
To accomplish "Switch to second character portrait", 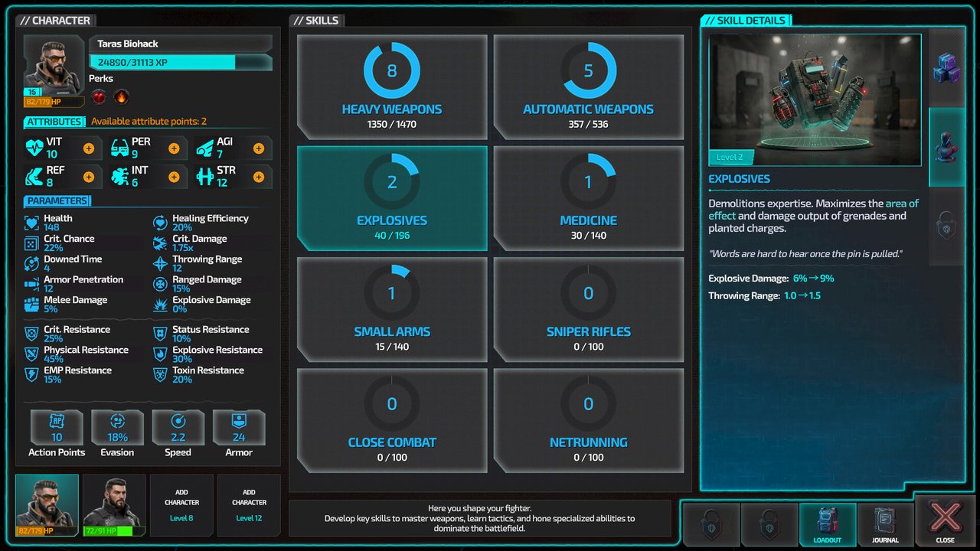I will [x=114, y=505].
